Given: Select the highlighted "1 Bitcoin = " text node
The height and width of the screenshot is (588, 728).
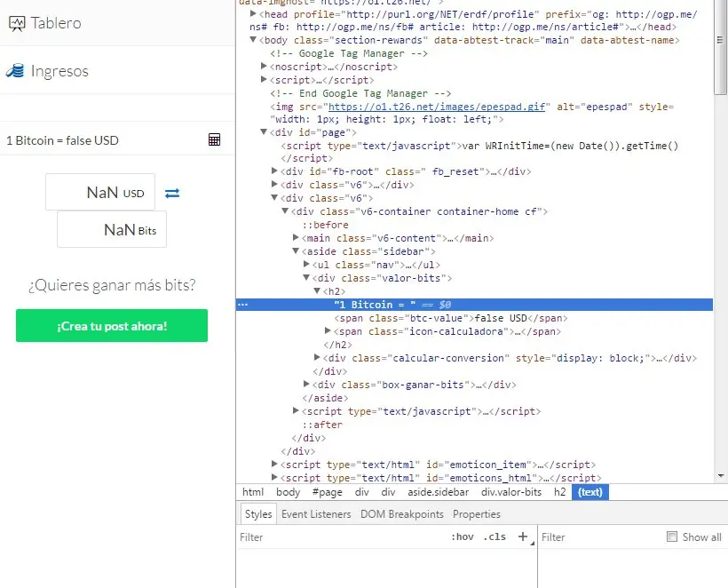Looking at the screenshot, I should coord(474,305).
